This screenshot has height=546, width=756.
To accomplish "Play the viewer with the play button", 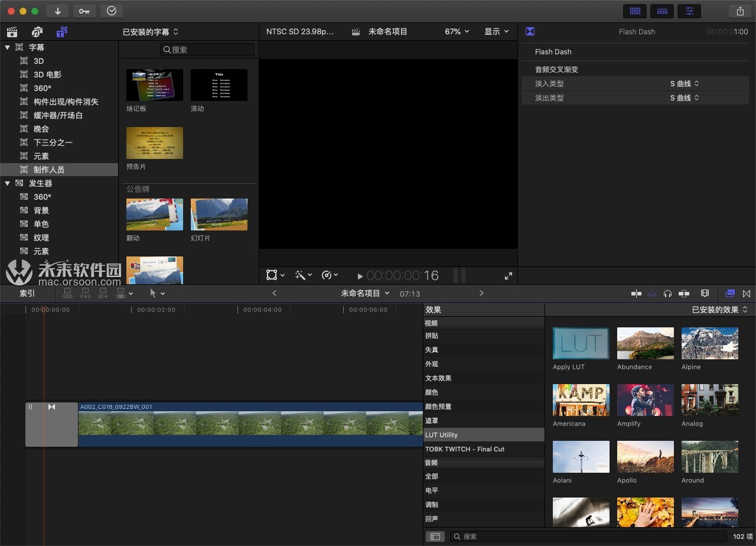I will pos(360,276).
